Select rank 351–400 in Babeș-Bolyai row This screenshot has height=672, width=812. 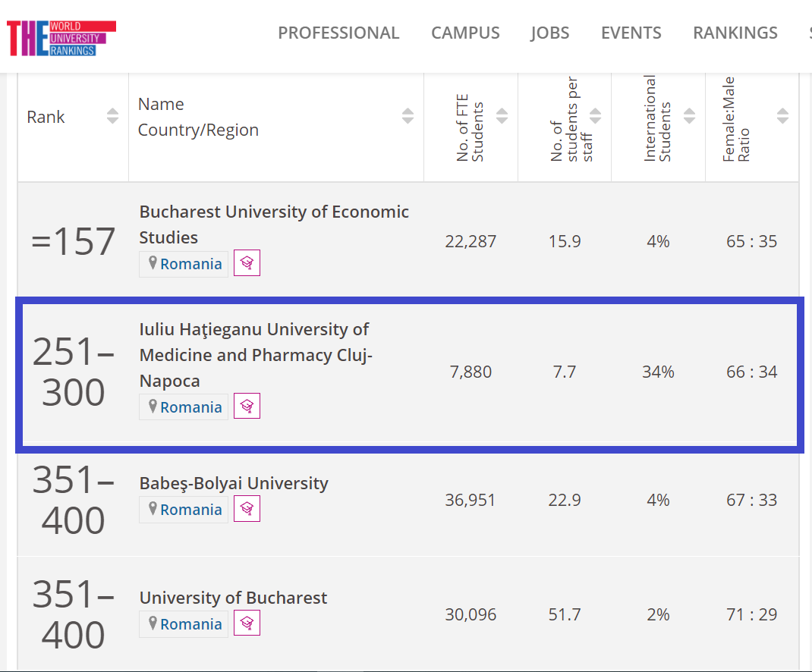pos(73,500)
